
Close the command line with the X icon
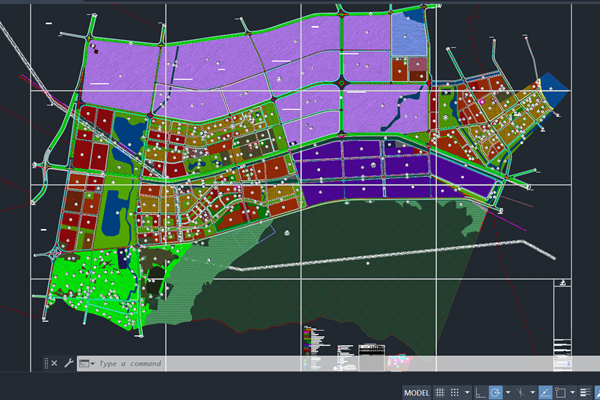54,364
